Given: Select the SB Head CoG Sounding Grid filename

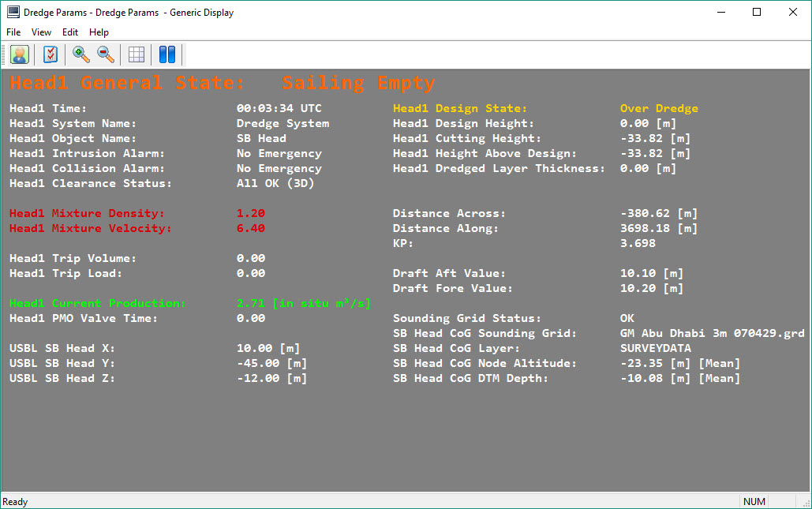Looking at the screenshot, I should pos(712,333).
